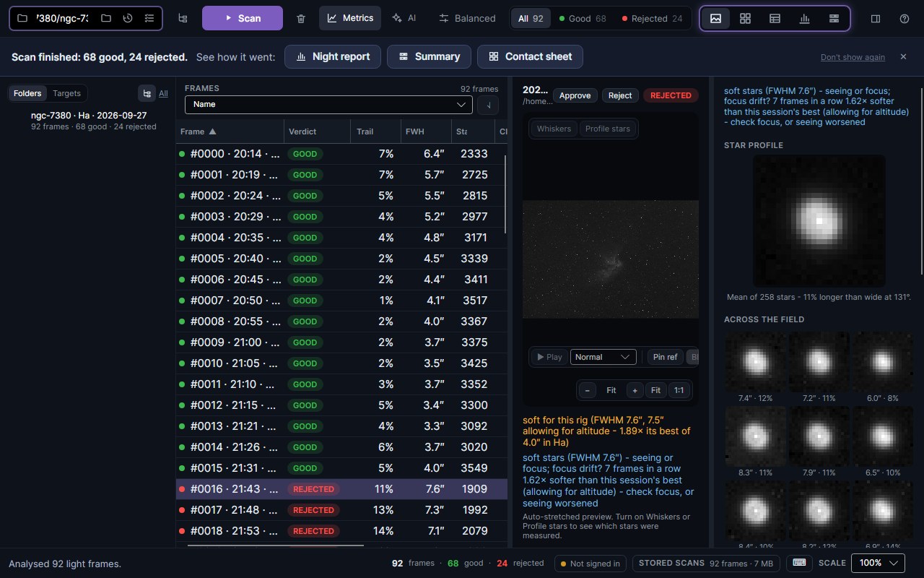Viewport: 924px width, 578px height.
Task: Open the SCALE 100% dropdown
Action: (x=878, y=563)
